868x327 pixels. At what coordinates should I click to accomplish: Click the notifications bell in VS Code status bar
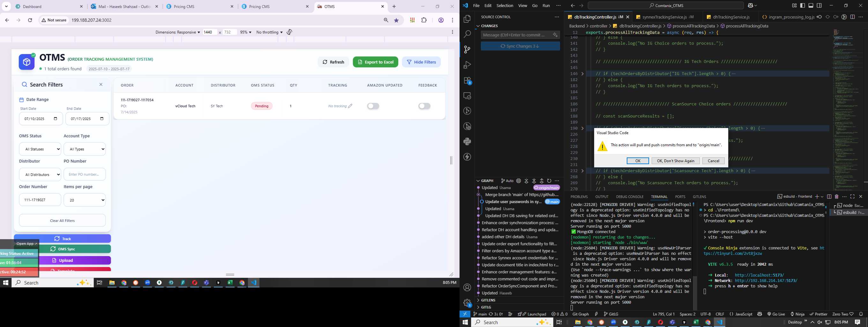[x=861, y=314]
